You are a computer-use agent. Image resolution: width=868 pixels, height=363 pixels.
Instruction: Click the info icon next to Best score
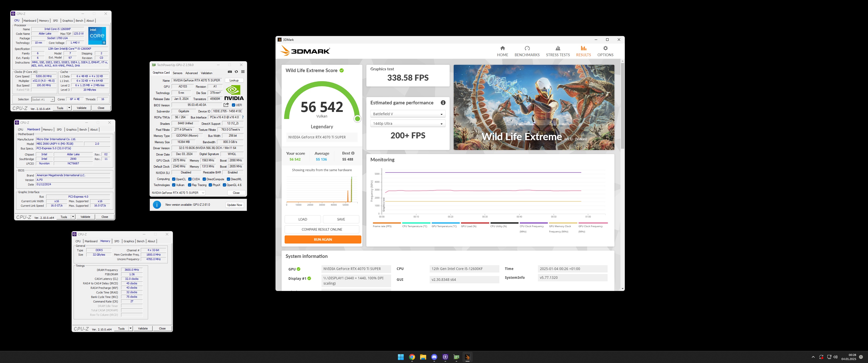point(353,153)
